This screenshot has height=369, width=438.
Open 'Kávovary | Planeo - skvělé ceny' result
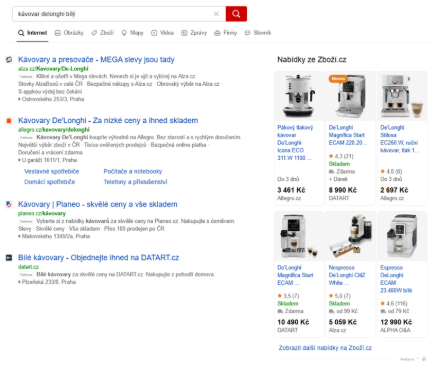[98, 204]
